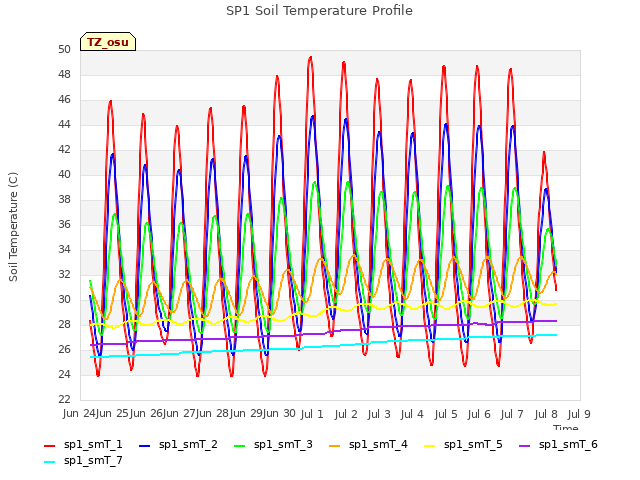
Task: Click the Jul 7 x-axis tick label
Action: [x=512, y=414]
